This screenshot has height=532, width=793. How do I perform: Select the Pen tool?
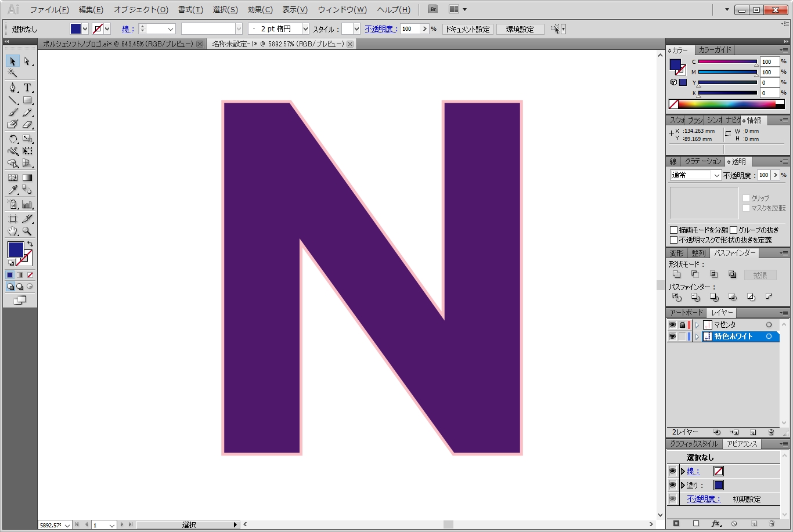pos(12,88)
